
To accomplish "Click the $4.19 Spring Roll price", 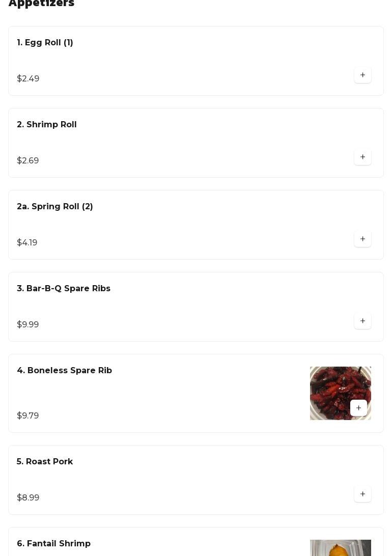I will 27,243.
